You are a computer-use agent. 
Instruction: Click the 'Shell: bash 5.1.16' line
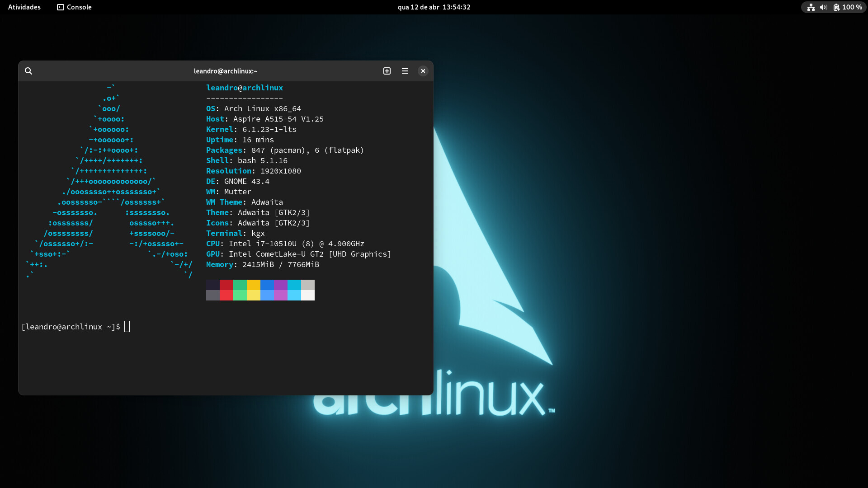247,160
